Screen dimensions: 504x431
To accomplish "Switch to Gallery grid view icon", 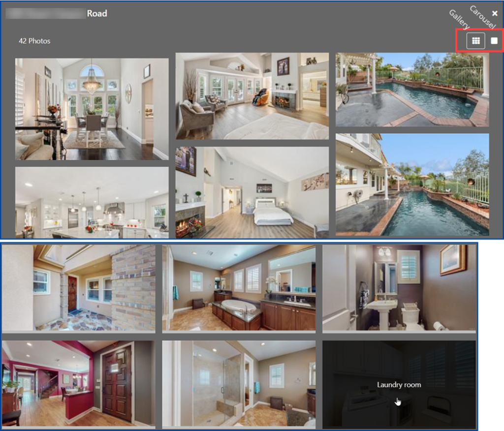I will click(475, 41).
